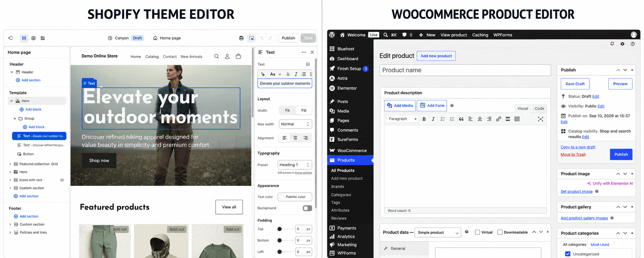Click the Palette color swatch
The height and width of the screenshot is (258, 644).
click(x=282, y=197)
